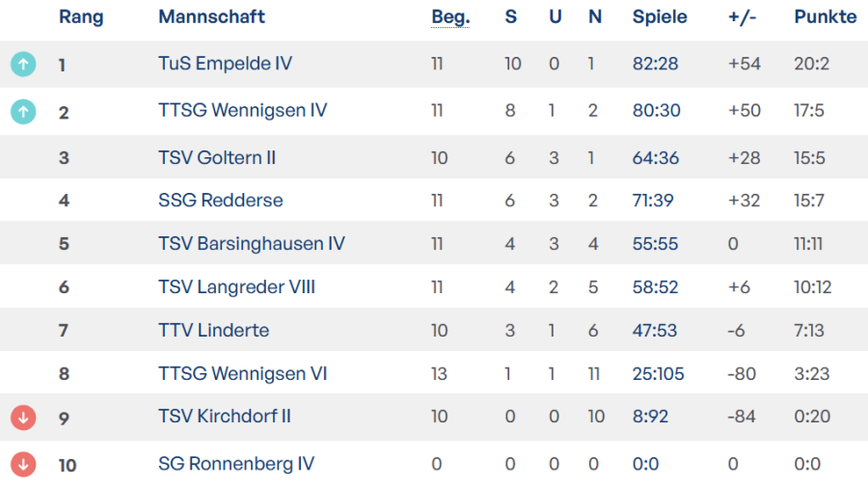Click the Beg. column header abbreviation
The height and width of the screenshot is (487, 868).
tap(450, 17)
